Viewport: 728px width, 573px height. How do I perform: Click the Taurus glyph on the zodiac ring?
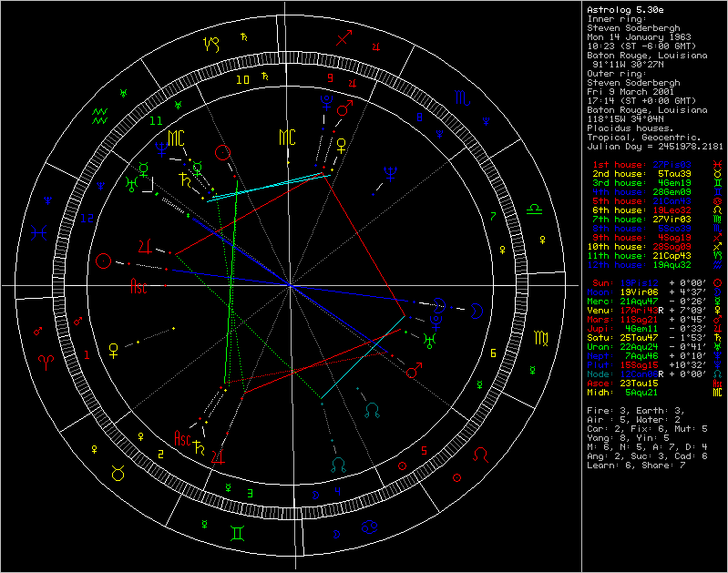point(118,471)
